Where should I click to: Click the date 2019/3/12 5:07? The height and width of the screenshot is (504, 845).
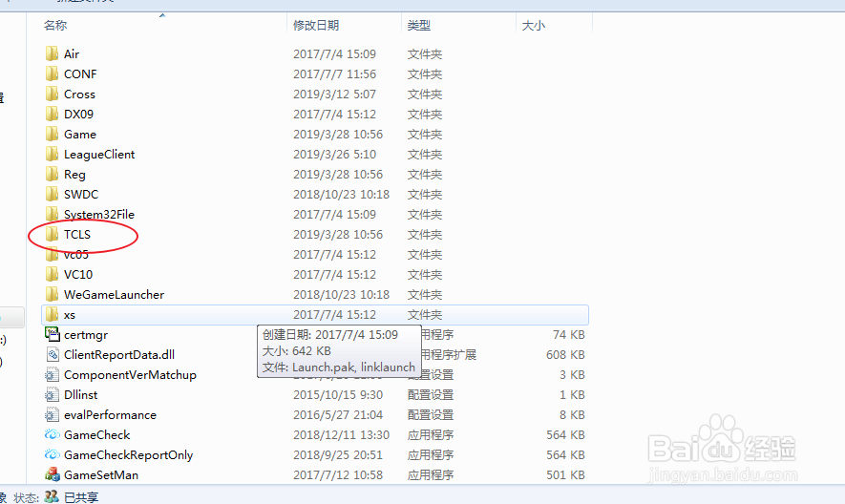coord(334,94)
